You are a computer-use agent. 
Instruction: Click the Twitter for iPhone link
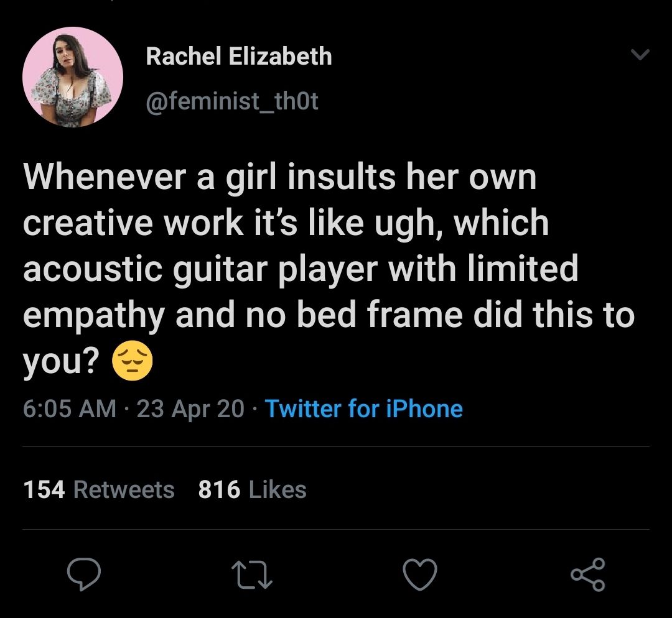(x=364, y=408)
